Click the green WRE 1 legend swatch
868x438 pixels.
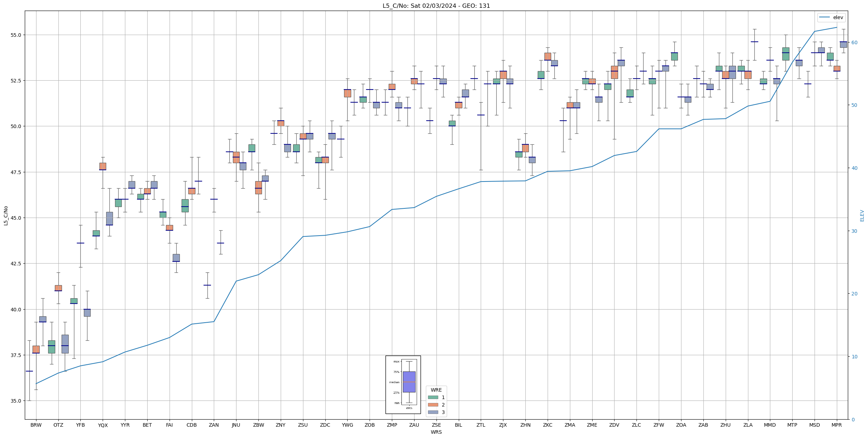click(x=433, y=397)
